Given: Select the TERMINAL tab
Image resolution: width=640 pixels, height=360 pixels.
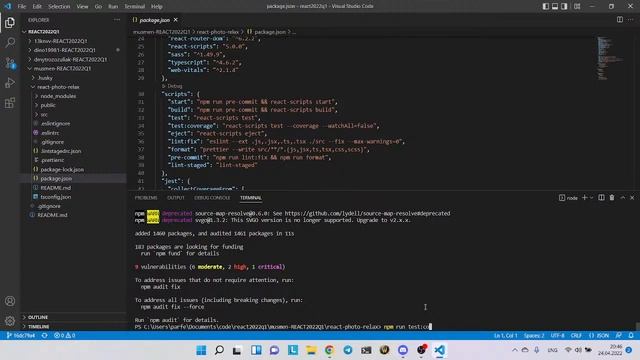Looking at the screenshot, I should pos(251,198).
